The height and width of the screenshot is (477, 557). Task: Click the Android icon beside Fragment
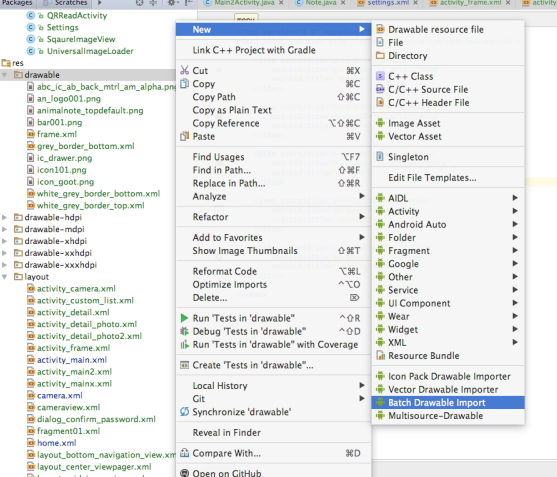(x=380, y=250)
